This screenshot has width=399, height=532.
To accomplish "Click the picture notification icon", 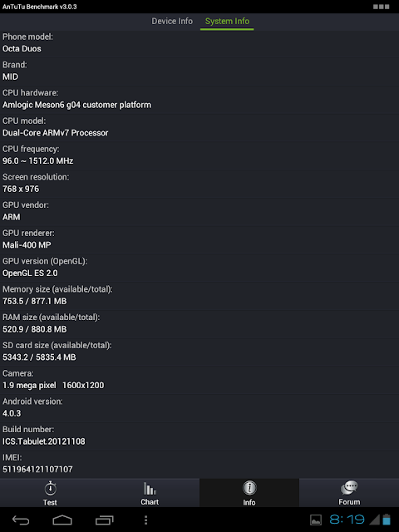I will coord(316,520).
